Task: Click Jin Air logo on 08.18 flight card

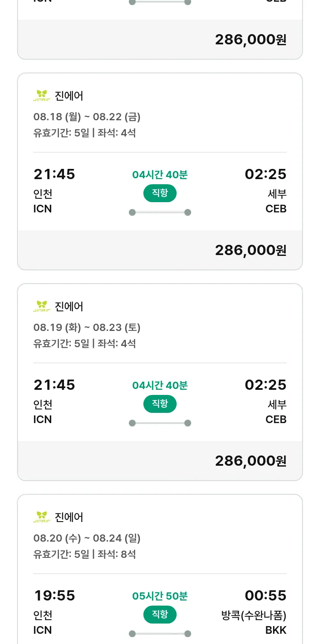Action: [x=42, y=96]
